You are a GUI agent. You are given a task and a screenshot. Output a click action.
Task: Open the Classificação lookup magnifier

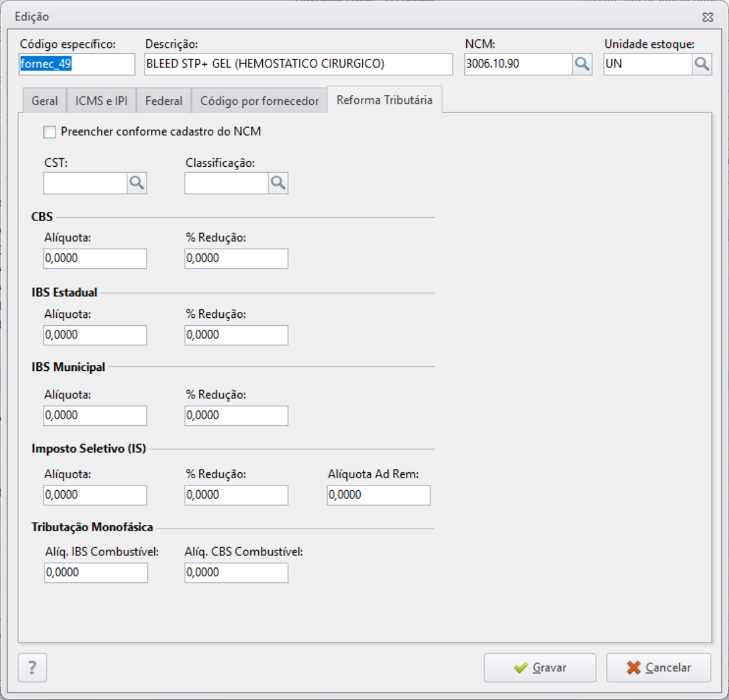pos(278,183)
